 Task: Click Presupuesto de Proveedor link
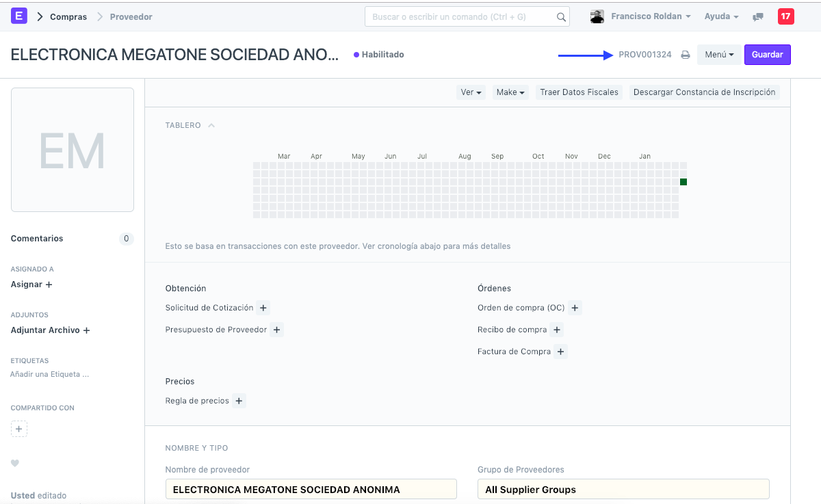(216, 330)
